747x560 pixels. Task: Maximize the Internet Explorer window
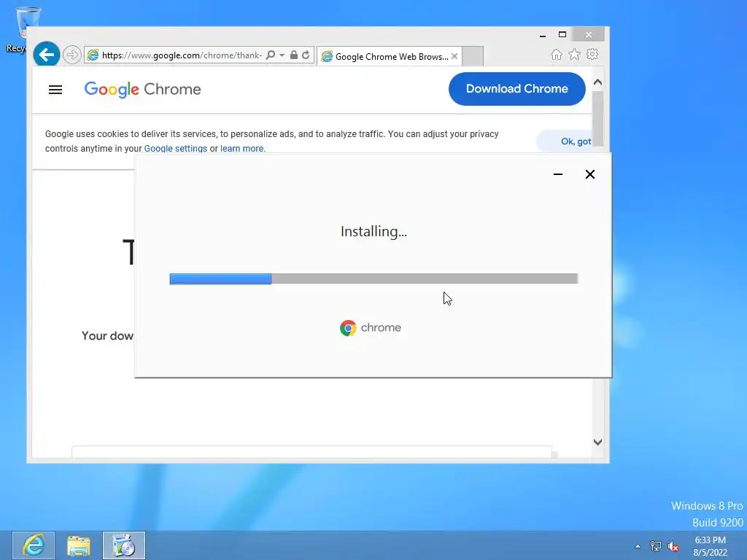click(562, 34)
